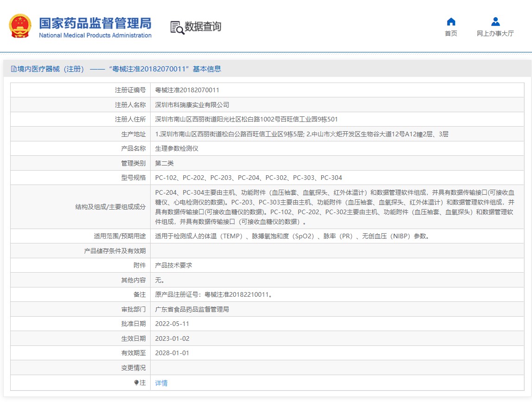
Task: Select expiry date 2028-01-01
Action: click(172, 353)
